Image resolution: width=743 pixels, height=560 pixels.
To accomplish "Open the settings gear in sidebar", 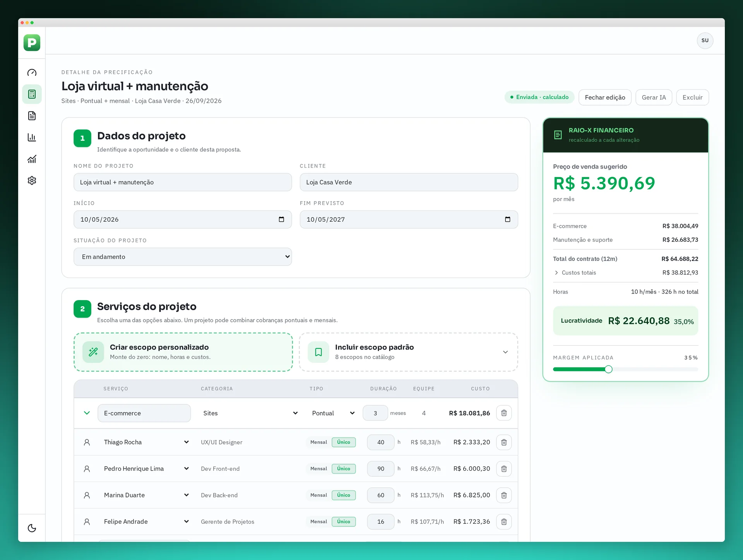I will (32, 181).
